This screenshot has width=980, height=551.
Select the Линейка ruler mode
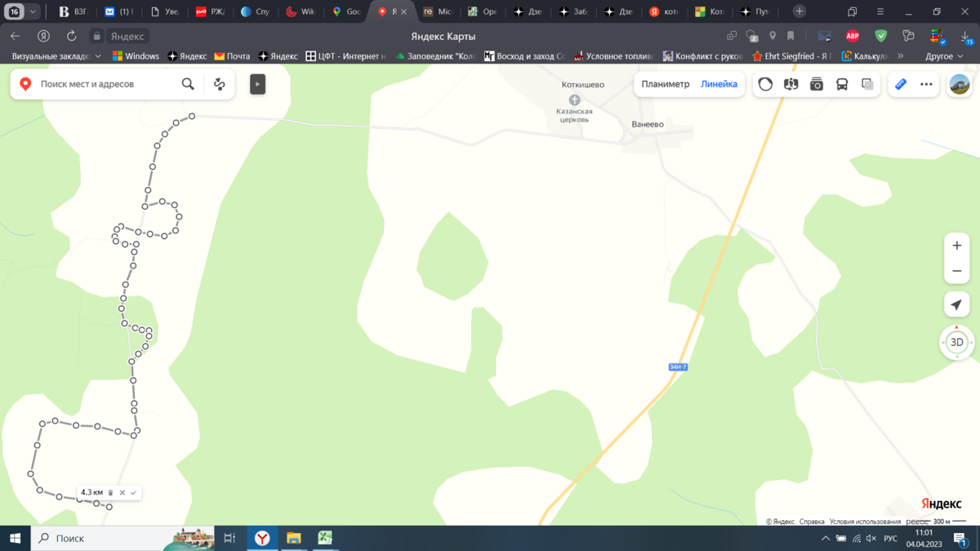click(719, 84)
